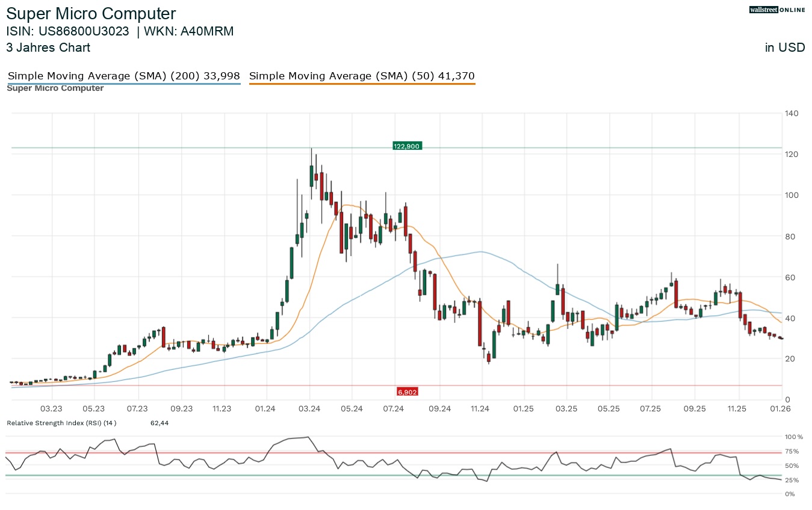The height and width of the screenshot is (510, 812).
Task: Click the 01.26 date marker on x-axis
Action: (x=779, y=409)
